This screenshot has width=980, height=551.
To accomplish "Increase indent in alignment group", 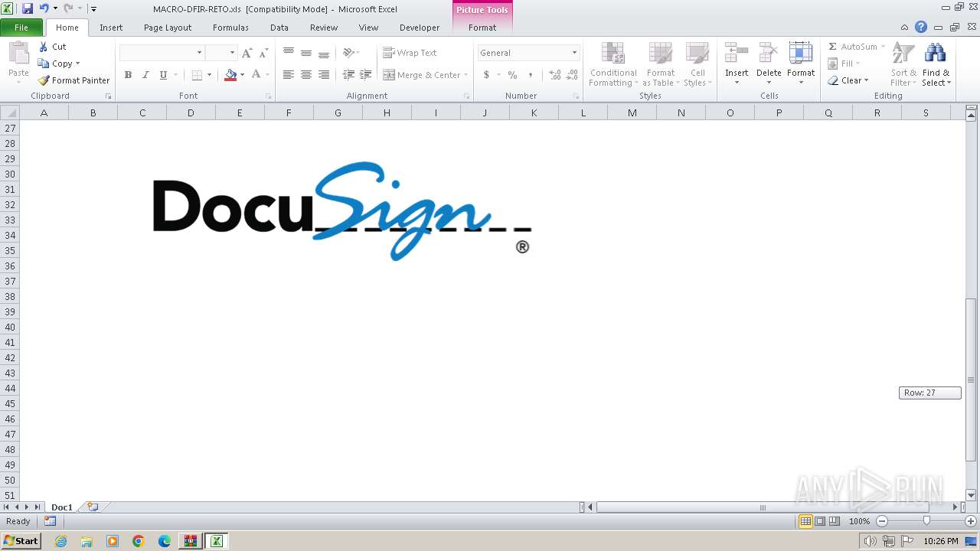I will tap(366, 75).
